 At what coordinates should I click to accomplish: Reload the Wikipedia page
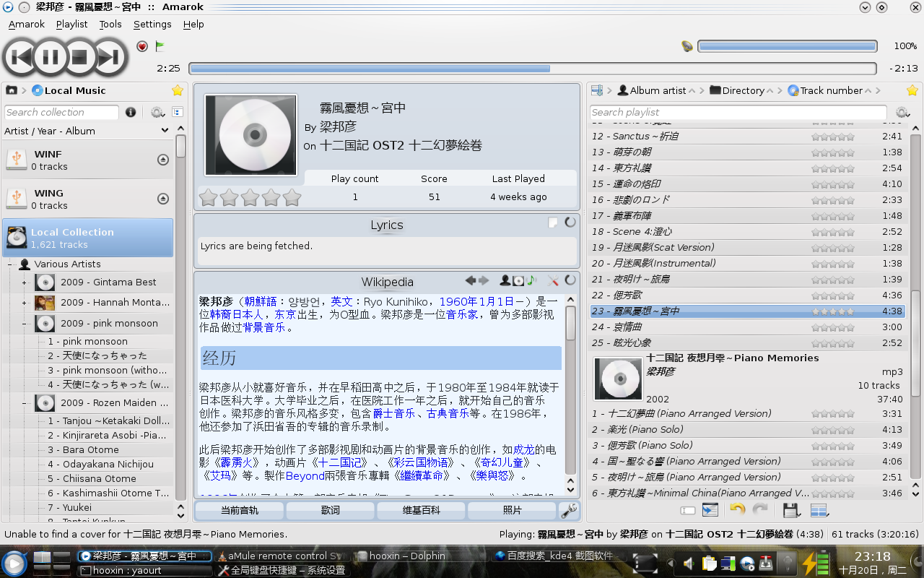tap(570, 280)
